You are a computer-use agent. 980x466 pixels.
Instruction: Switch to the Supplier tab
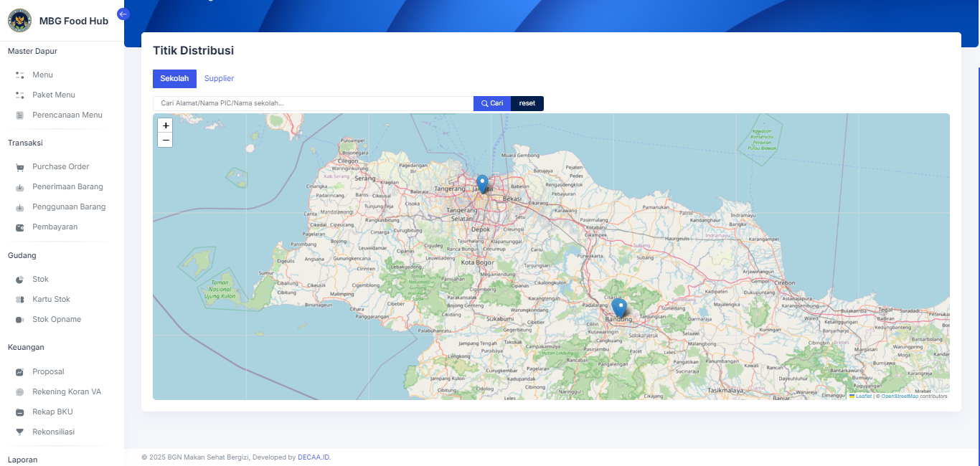[219, 78]
